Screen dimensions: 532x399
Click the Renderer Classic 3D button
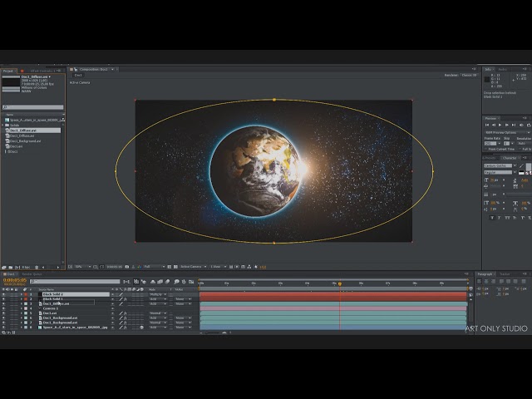coord(470,76)
